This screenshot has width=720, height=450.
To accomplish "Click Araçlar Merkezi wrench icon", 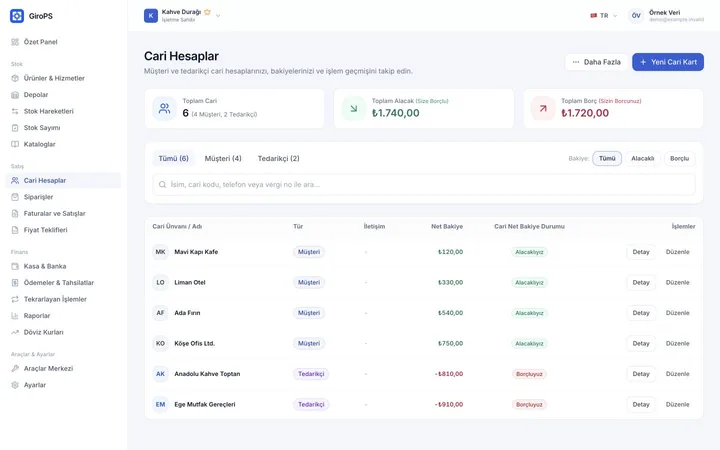I will click(x=15, y=369).
